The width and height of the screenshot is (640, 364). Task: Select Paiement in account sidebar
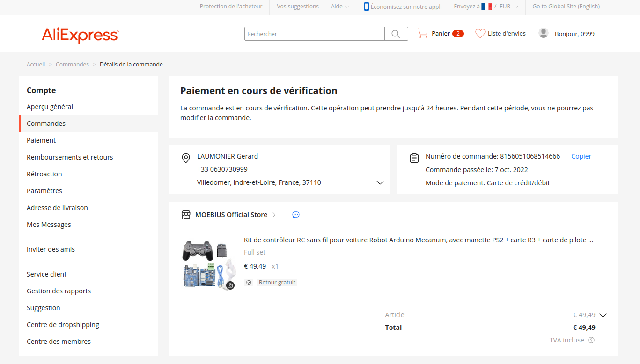(41, 140)
